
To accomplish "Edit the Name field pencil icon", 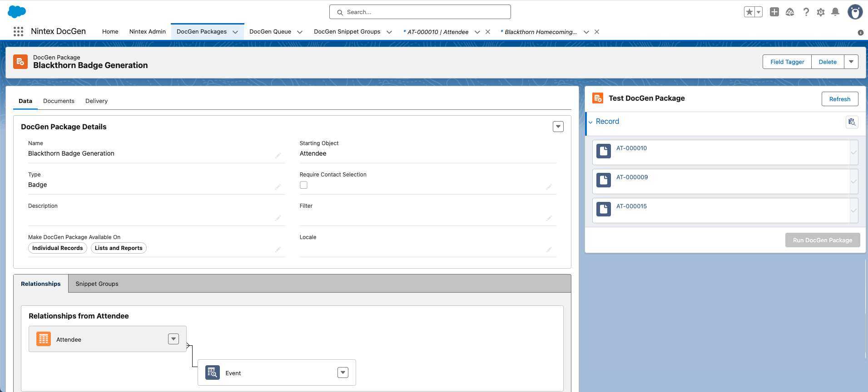I will (x=278, y=156).
